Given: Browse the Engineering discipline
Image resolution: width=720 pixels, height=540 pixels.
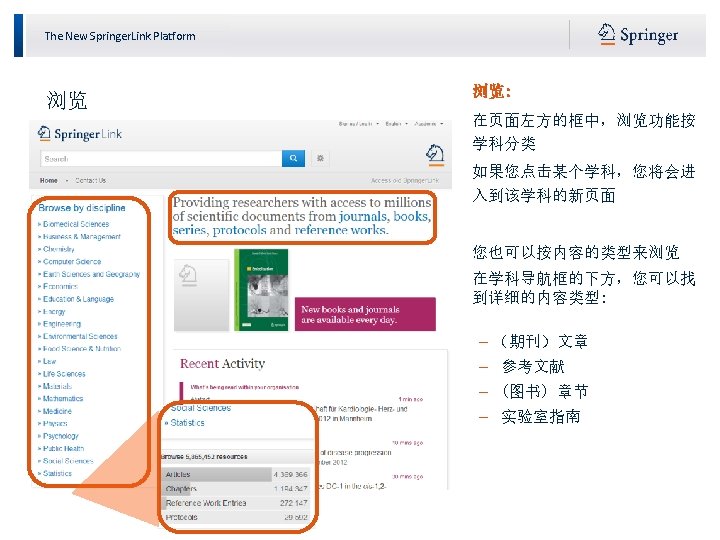Looking at the screenshot, I should (62, 324).
